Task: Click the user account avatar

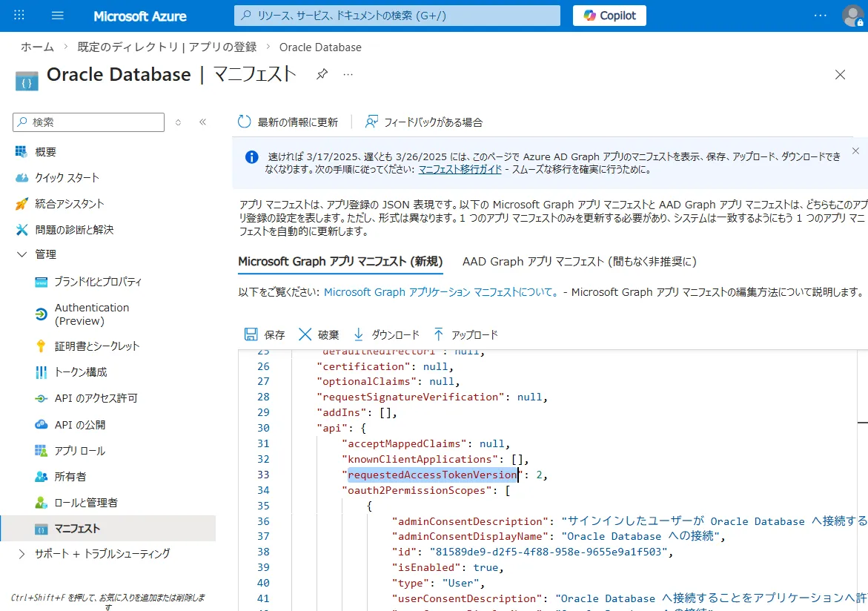Action: (852, 16)
